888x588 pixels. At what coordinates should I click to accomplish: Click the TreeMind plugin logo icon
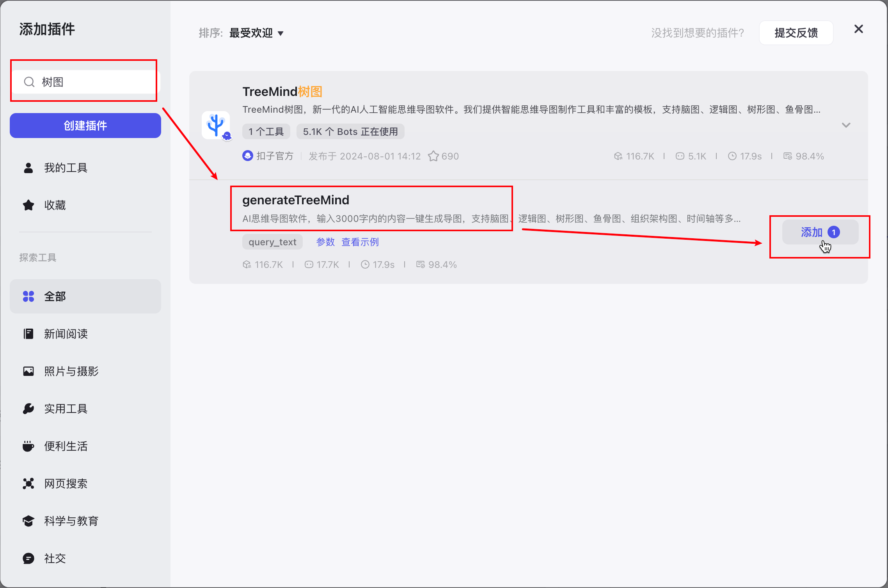tap(216, 125)
